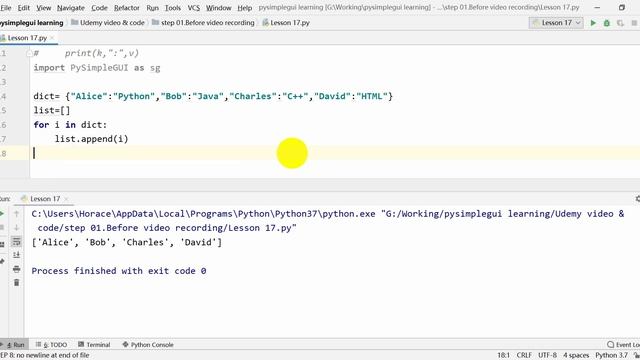
Task: Click the Lesson 17.py breadcrumb item
Action: [x=286, y=23]
